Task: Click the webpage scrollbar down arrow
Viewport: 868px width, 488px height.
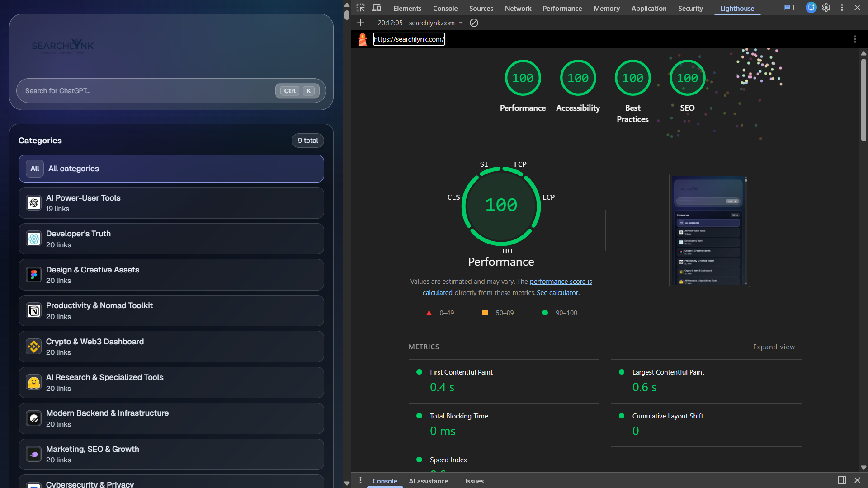Action: point(347,483)
